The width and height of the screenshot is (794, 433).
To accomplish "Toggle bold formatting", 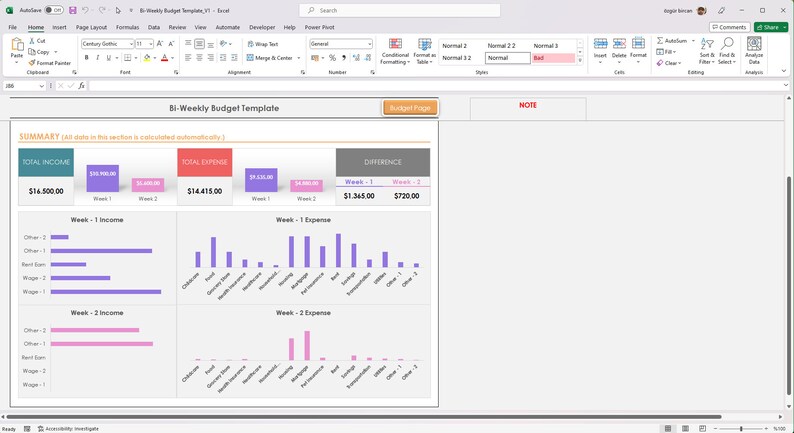I will click(87, 58).
